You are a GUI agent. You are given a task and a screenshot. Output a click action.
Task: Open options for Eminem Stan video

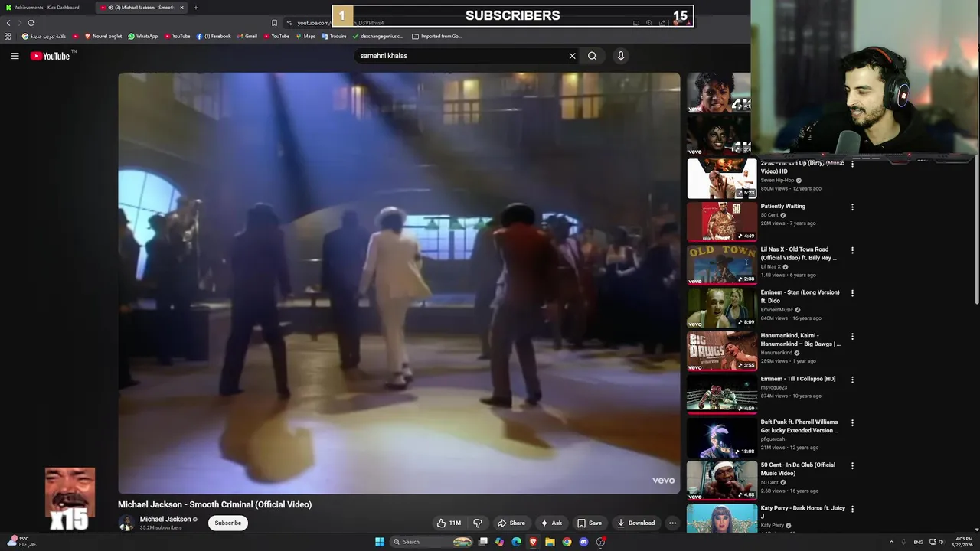point(852,293)
